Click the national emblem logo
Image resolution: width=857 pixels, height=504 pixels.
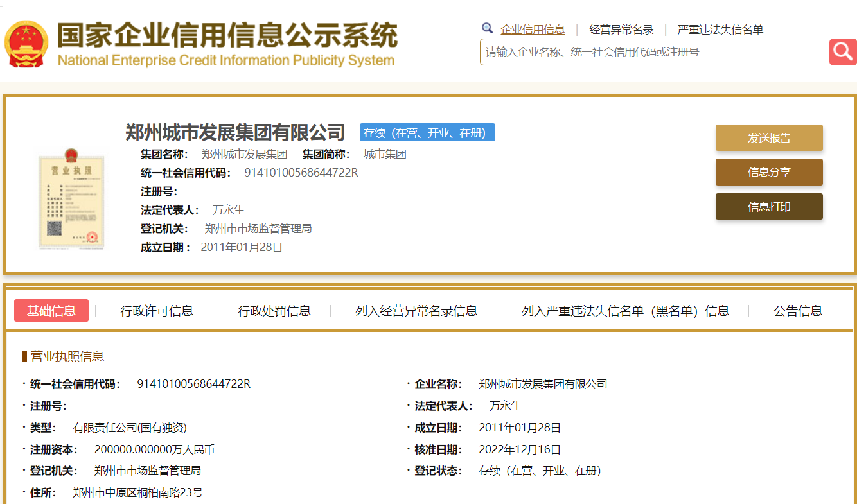click(26, 44)
